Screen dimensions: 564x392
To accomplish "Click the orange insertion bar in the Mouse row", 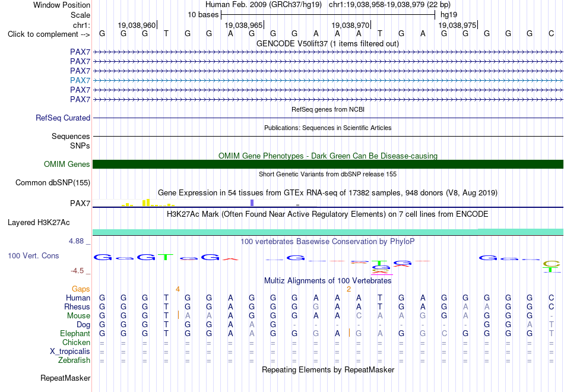I will pyautogui.click(x=179, y=315).
